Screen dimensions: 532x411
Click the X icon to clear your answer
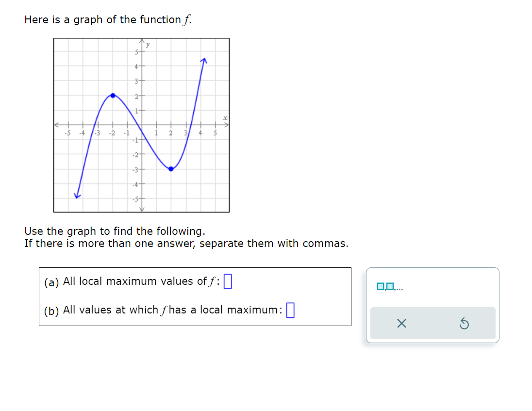[x=401, y=324]
